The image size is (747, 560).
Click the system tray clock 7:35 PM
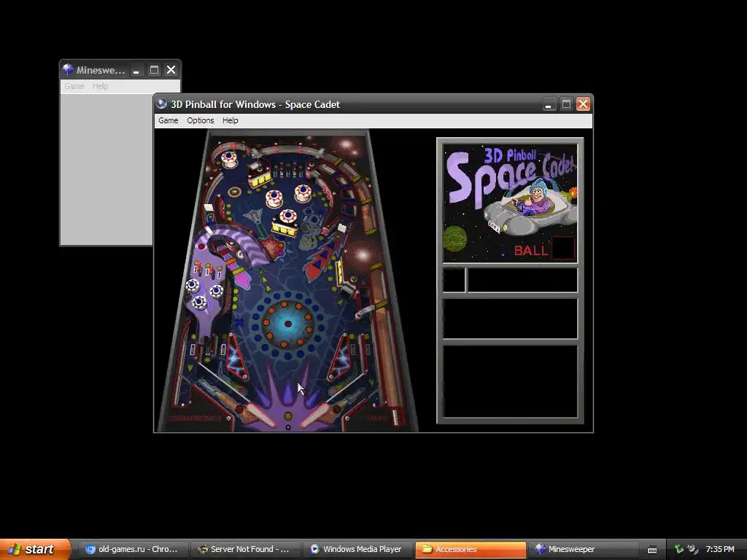720,549
